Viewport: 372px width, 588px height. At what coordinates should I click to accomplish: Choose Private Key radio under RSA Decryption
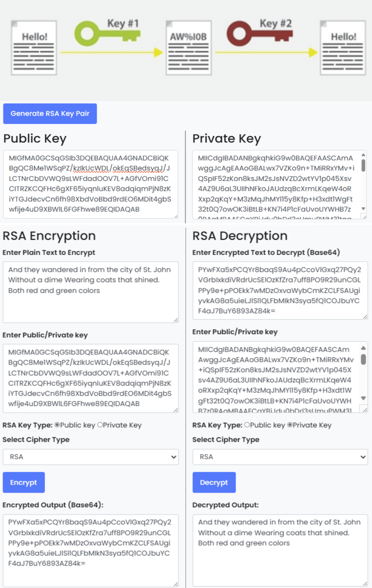(x=290, y=425)
